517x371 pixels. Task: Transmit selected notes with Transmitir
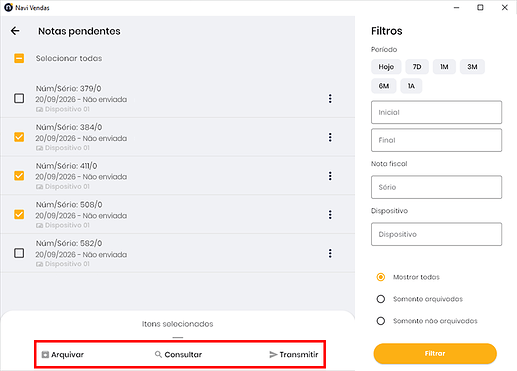pyautogui.click(x=294, y=355)
